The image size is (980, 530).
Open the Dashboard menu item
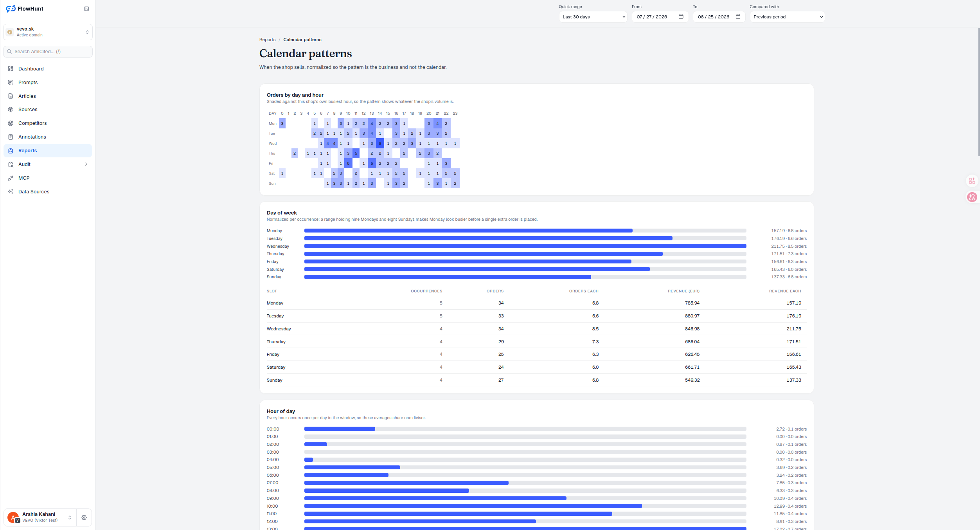click(48, 69)
